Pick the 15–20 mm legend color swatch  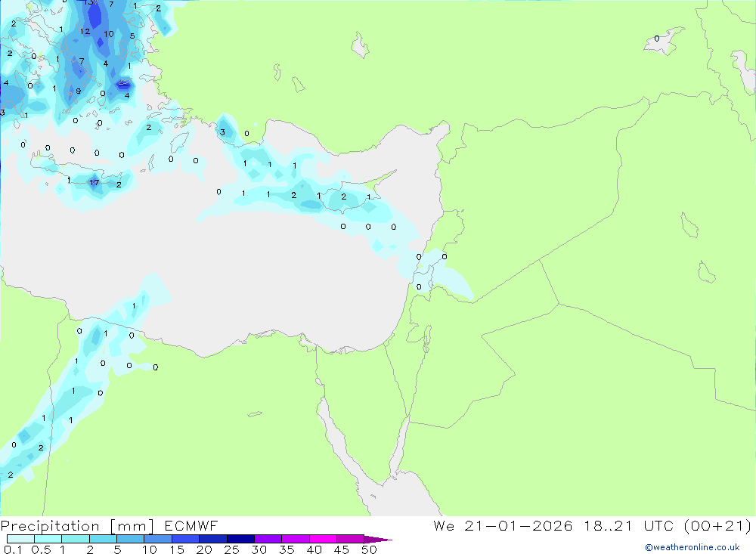pyautogui.click(x=186, y=539)
